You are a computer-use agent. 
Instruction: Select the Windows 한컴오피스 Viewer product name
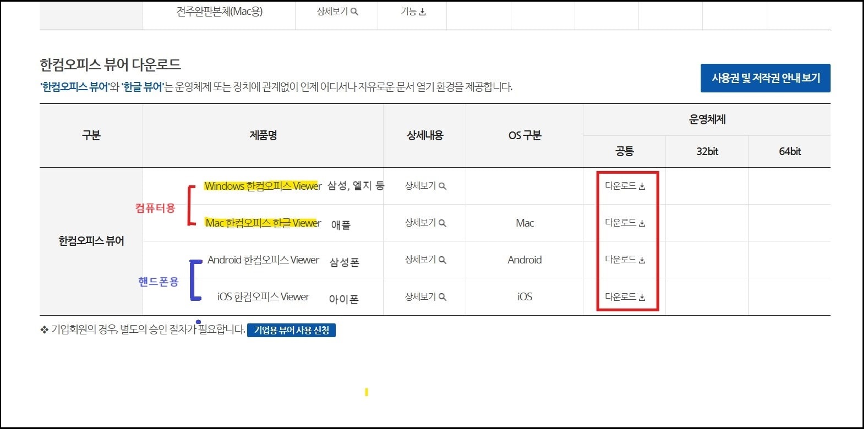[x=263, y=186]
